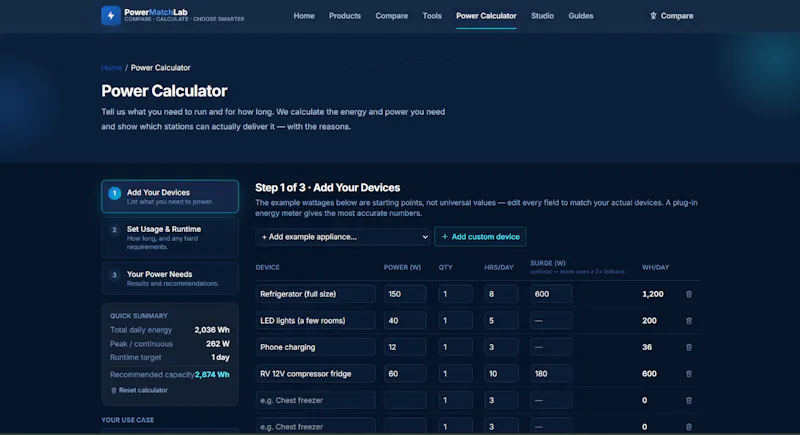Edit the RV 12V compressor fridge name

315,374
